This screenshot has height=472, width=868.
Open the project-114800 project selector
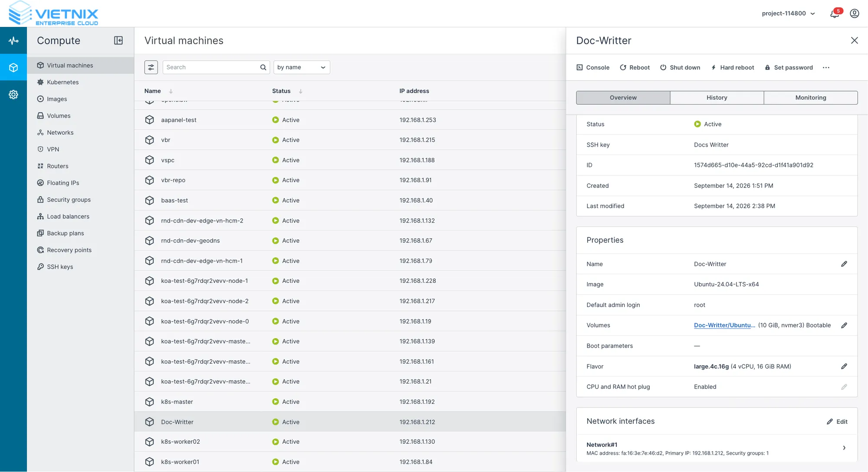(x=788, y=13)
